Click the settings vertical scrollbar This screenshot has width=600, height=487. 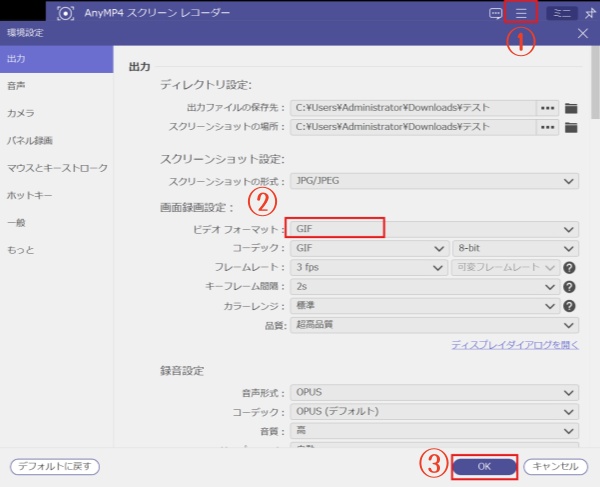pos(595,82)
